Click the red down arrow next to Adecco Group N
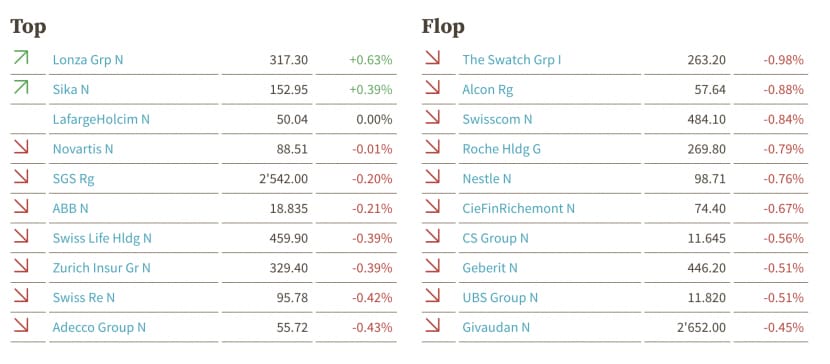The width and height of the screenshot is (830, 364). pyautogui.click(x=21, y=325)
